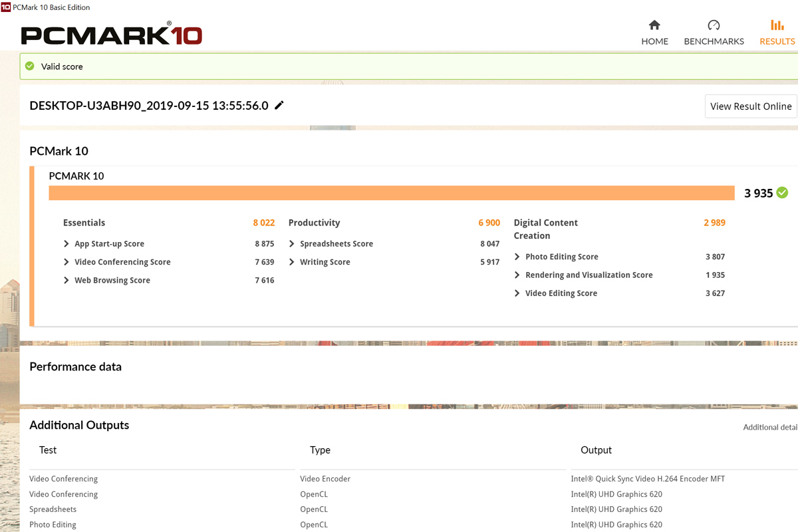This screenshot has height=532, width=798.
Task: Click the orange PCMark 10 score bar
Action: pos(391,193)
